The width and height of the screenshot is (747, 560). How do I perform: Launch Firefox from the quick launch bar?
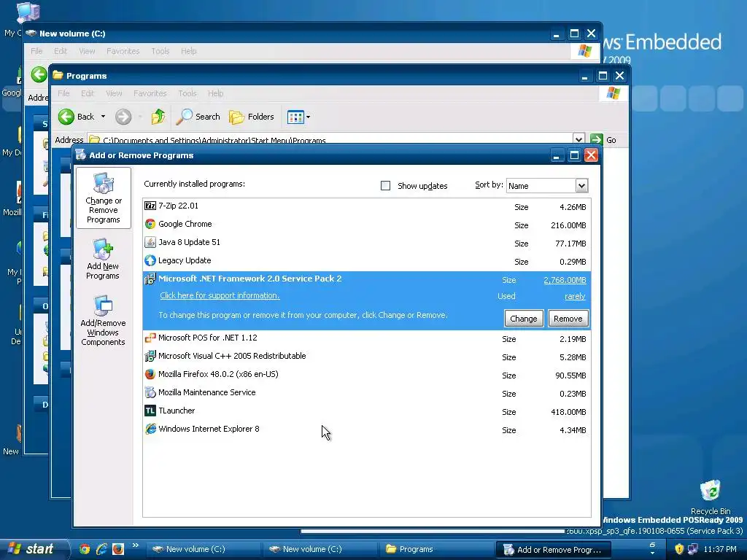117,549
